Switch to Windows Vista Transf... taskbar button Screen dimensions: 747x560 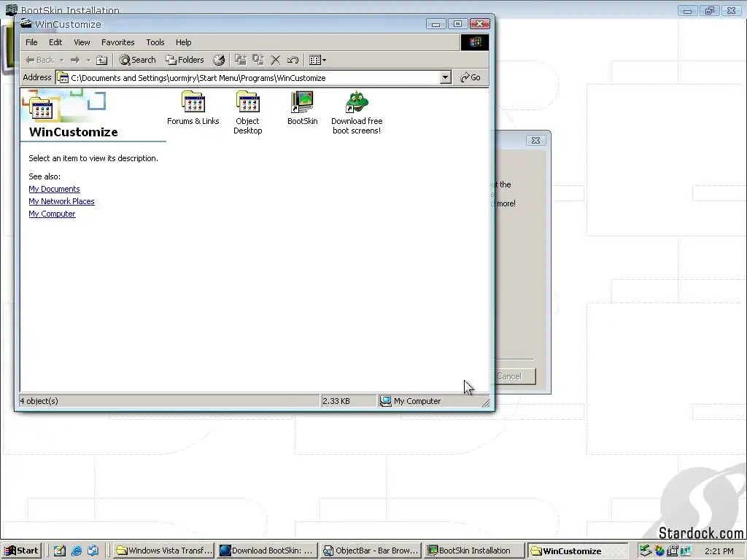point(164,551)
